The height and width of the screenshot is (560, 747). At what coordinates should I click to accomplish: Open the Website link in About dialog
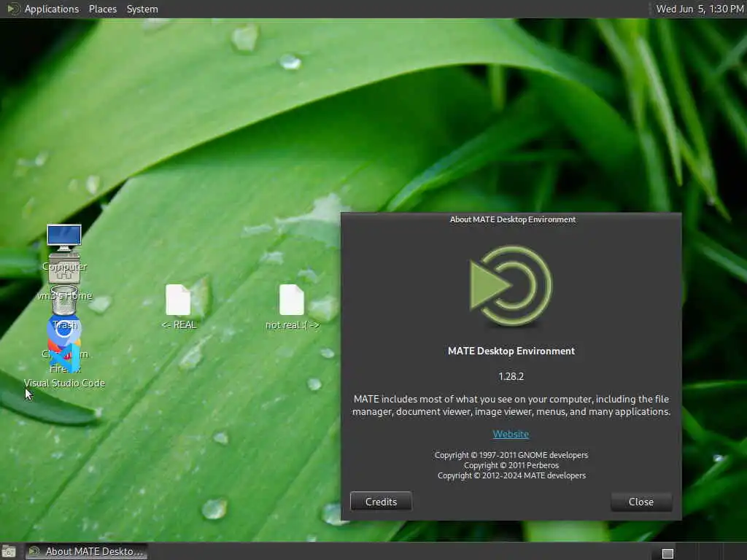511,434
